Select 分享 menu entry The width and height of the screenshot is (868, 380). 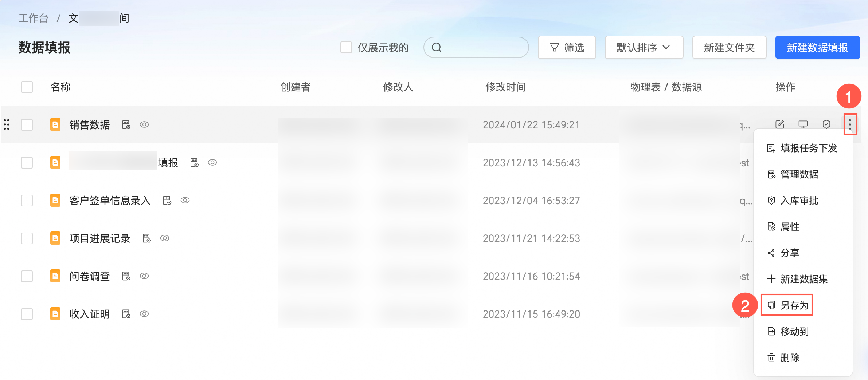click(802, 253)
